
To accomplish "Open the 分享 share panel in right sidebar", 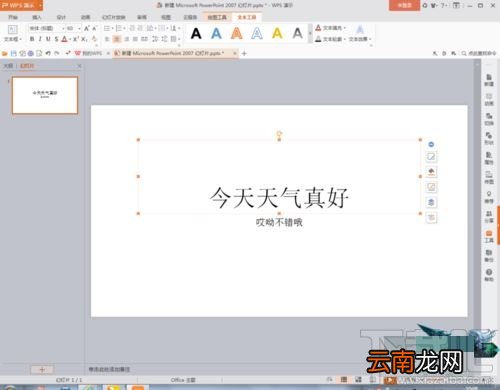I will 489,217.
